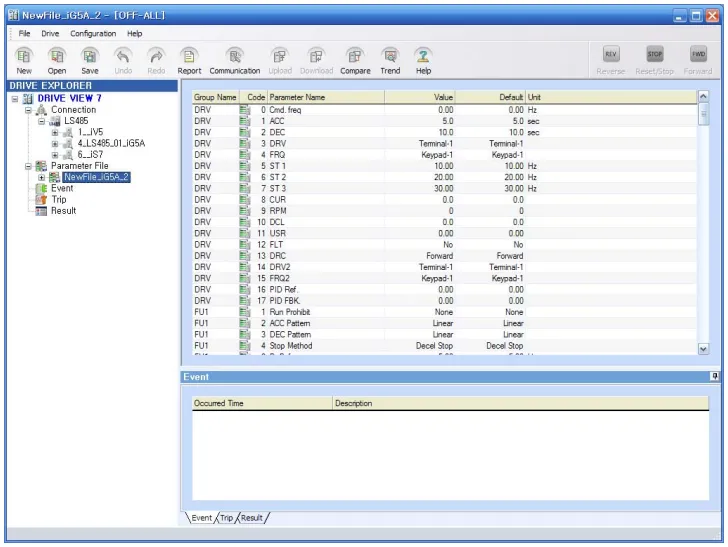Image resolution: width=728 pixels, height=547 pixels.
Task: Save the file using the Save icon
Action: click(x=90, y=57)
